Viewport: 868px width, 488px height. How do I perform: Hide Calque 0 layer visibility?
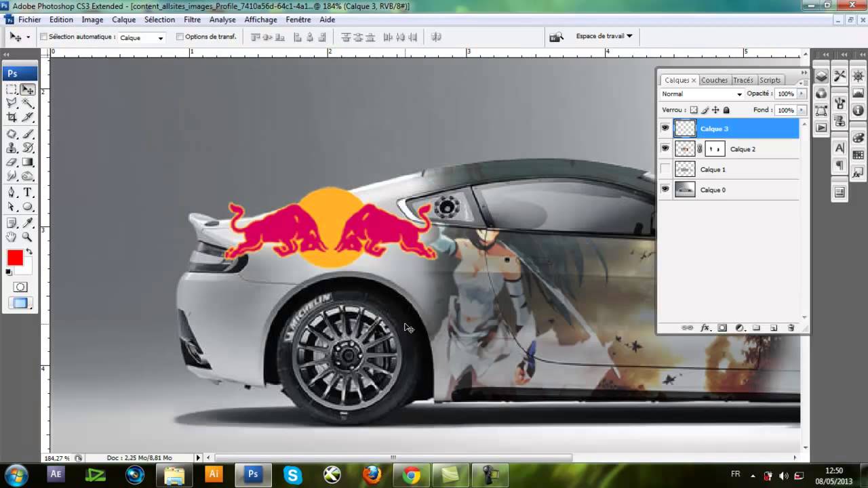tap(665, 190)
